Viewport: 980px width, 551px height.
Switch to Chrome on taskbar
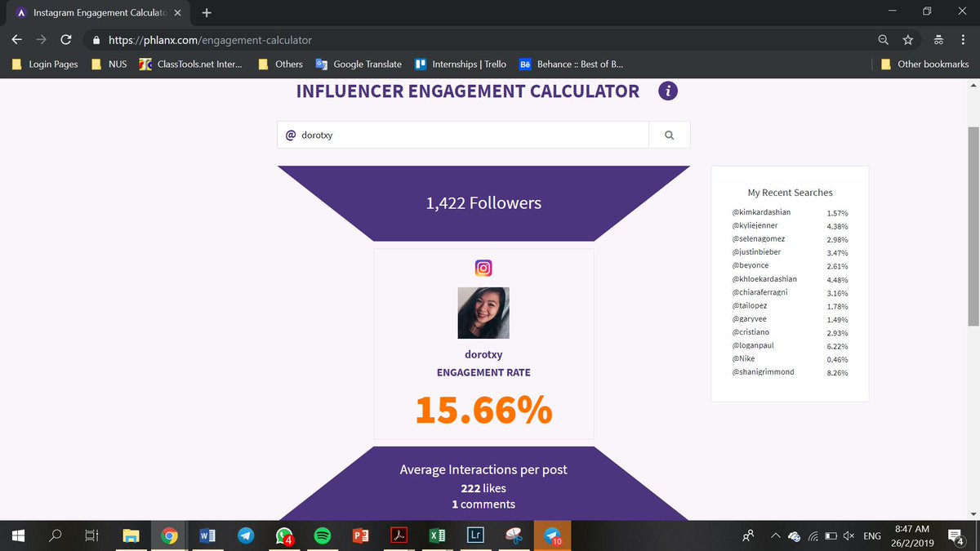169,535
